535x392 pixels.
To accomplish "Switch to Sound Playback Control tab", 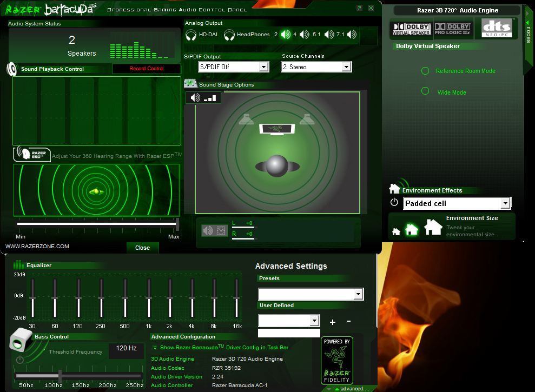I will [x=52, y=69].
